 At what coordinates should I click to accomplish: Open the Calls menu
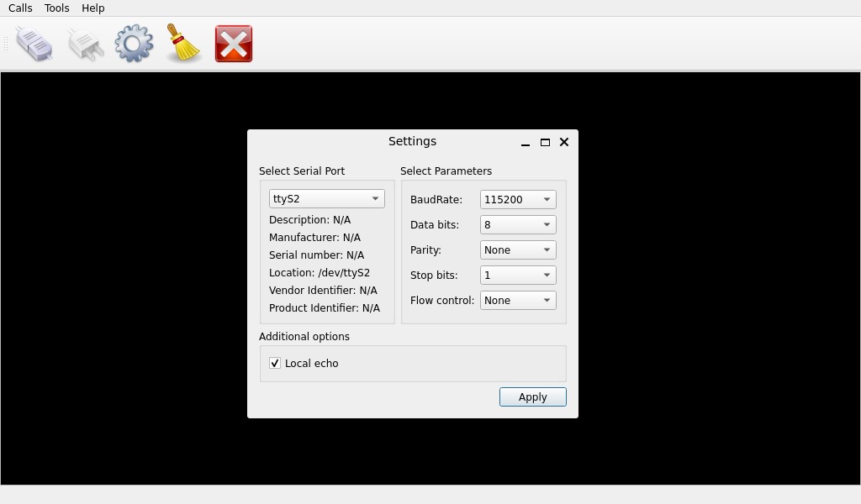click(x=20, y=8)
